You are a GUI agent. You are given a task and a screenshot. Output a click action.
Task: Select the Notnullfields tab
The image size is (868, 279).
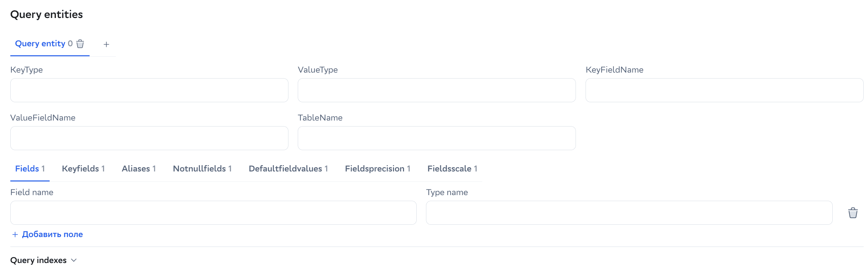coord(202,168)
